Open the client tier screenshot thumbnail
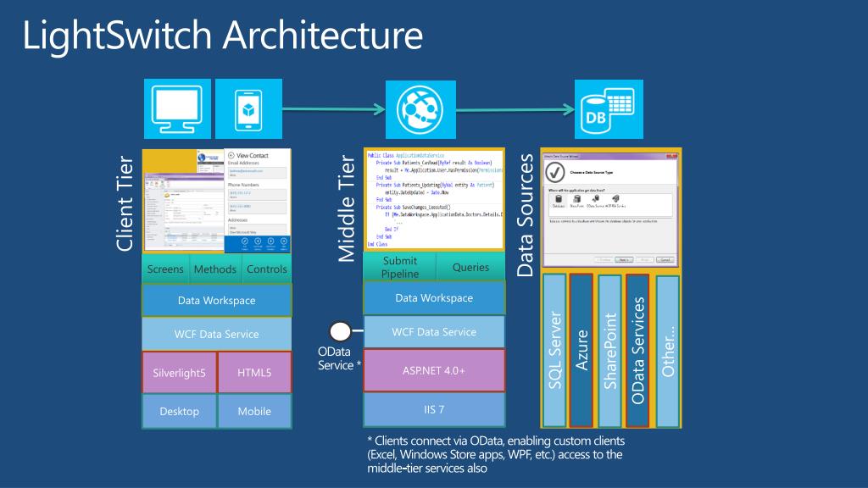868x488 pixels. coord(216,200)
